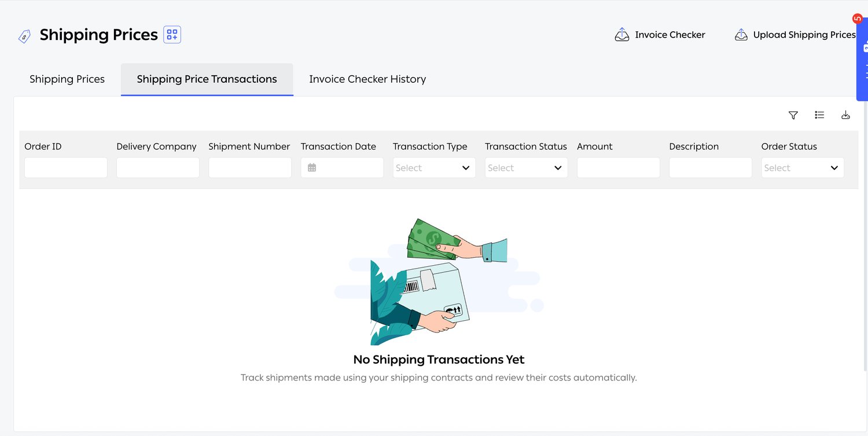Image resolution: width=868 pixels, height=436 pixels.
Task: Click the Upload Shipping Prices button label
Action: (x=804, y=35)
